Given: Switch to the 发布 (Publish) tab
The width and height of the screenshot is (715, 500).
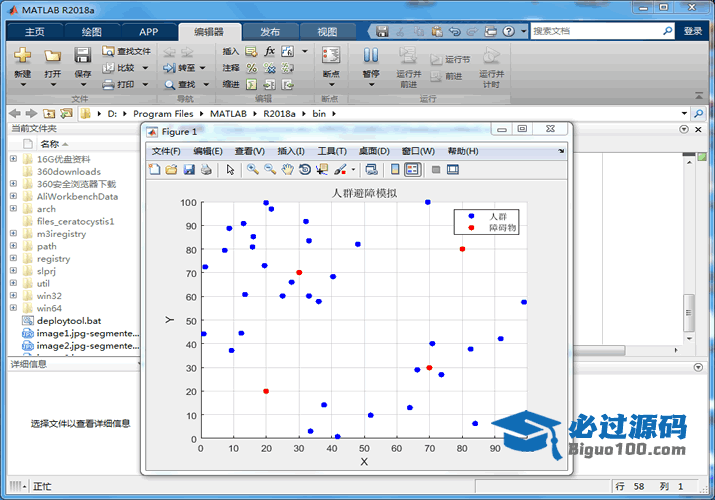Looking at the screenshot, I should (270, 32).
